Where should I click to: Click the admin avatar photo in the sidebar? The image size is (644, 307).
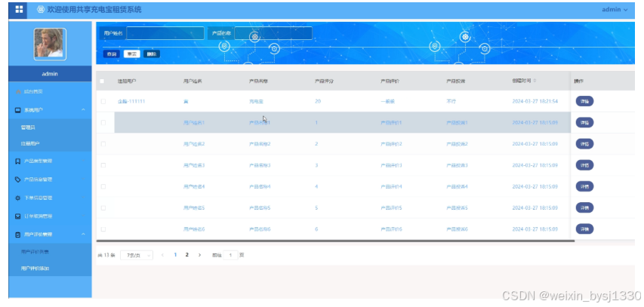50,45
